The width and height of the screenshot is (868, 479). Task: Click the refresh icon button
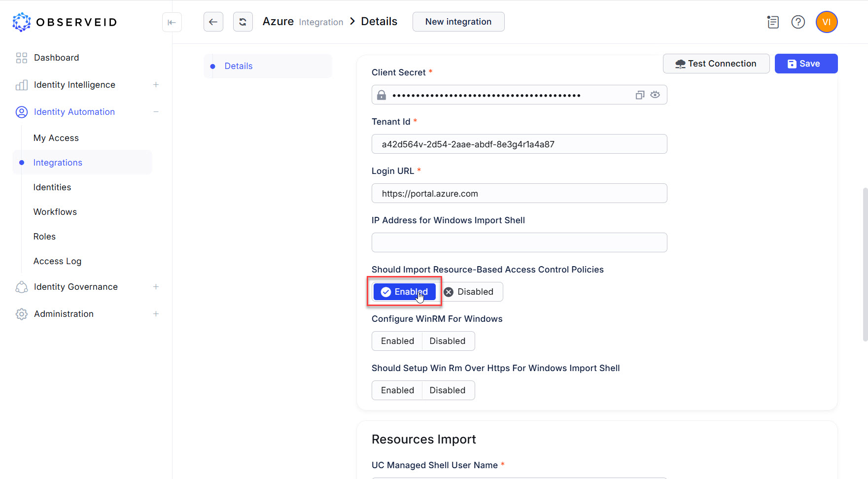243,22
